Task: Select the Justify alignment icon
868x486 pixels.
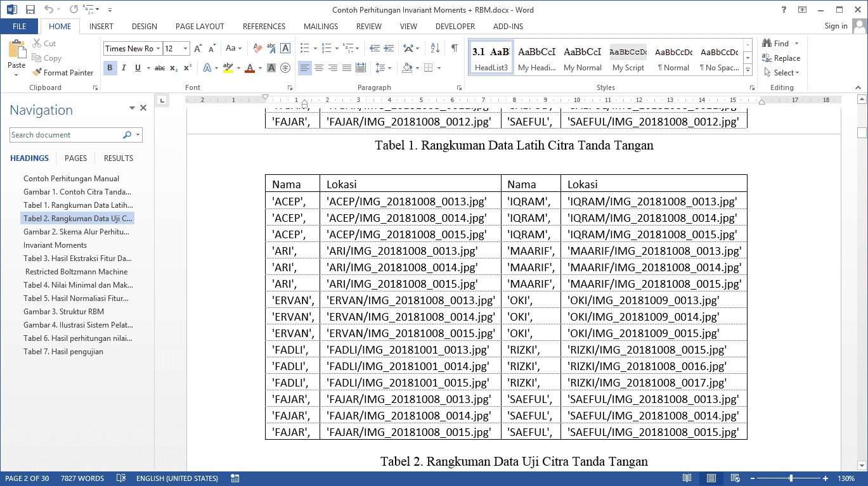Action: (x=347, y=68)
